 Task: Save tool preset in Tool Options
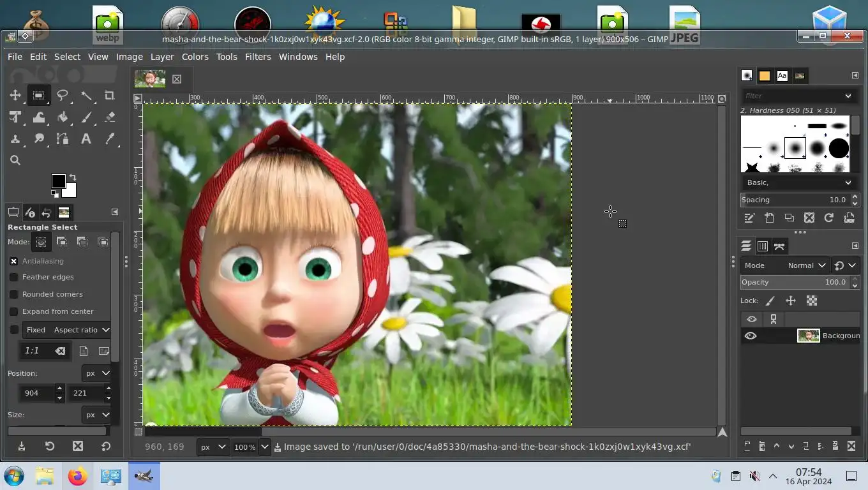21,447
